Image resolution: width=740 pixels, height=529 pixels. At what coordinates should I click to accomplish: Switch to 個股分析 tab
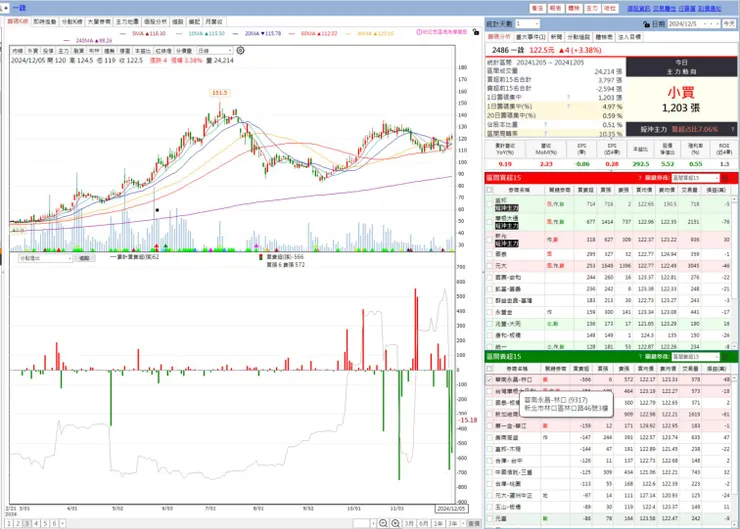pos(155,22)
